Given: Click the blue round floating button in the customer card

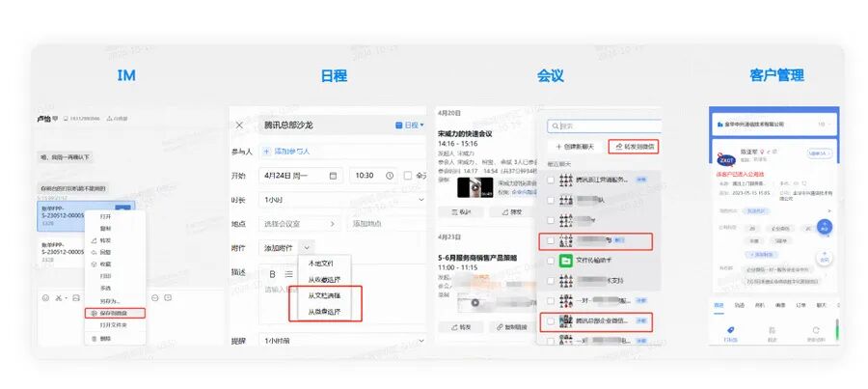Looking at the screenshot, I should (825, 227).
